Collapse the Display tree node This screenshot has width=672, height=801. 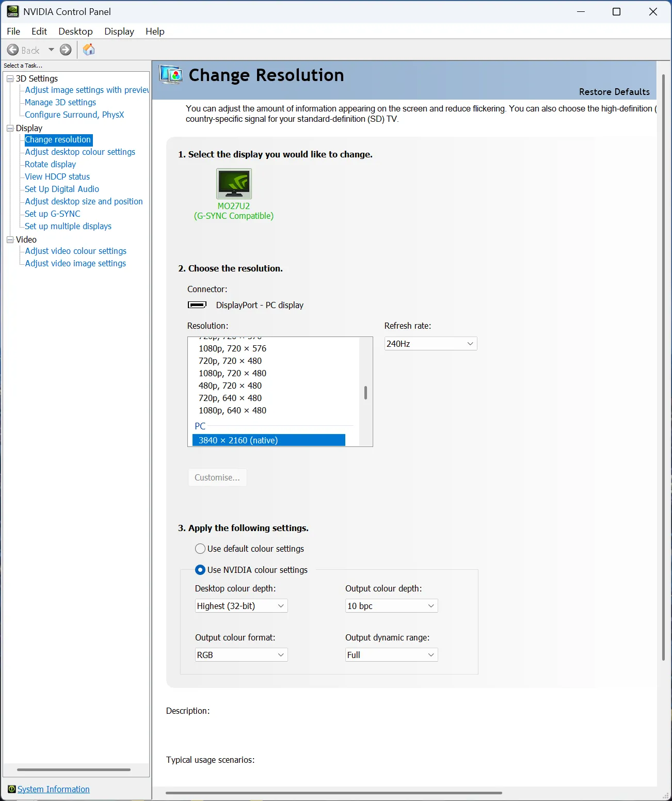tap(10, 128)
